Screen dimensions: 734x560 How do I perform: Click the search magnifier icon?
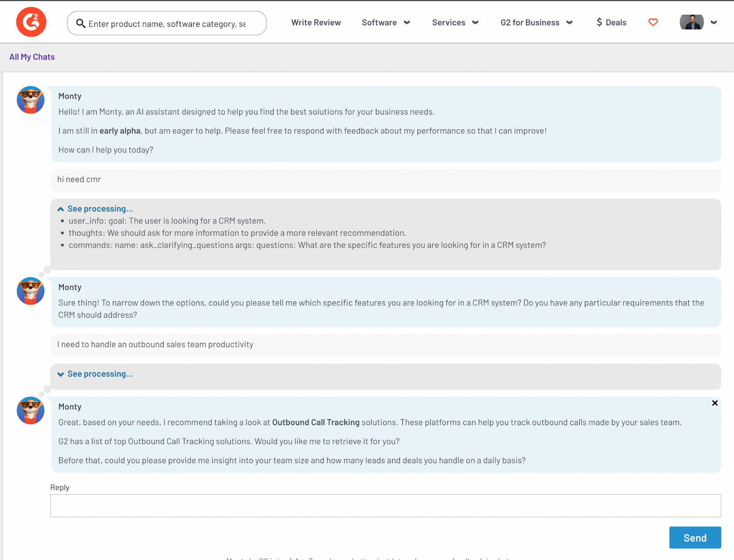coord(81,23)
